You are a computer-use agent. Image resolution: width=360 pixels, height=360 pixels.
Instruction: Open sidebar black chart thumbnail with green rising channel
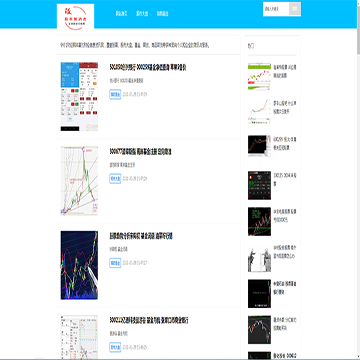click(259, 221)
